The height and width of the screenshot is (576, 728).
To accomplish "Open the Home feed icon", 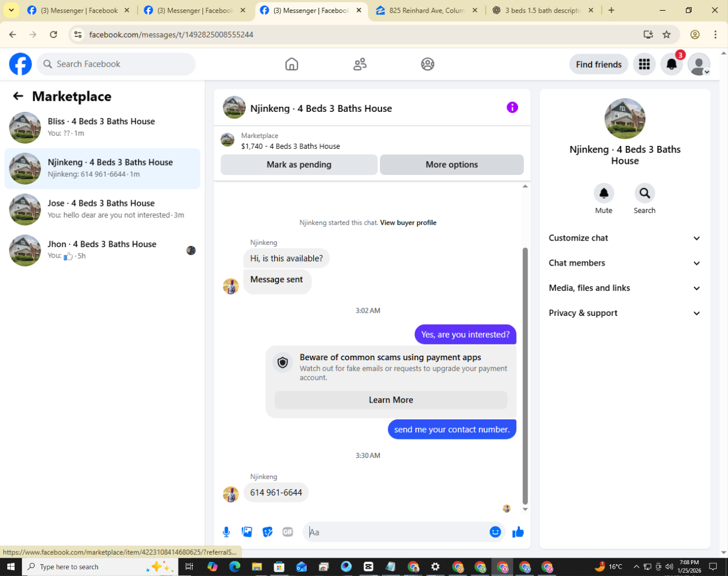I will click(292, 64).
